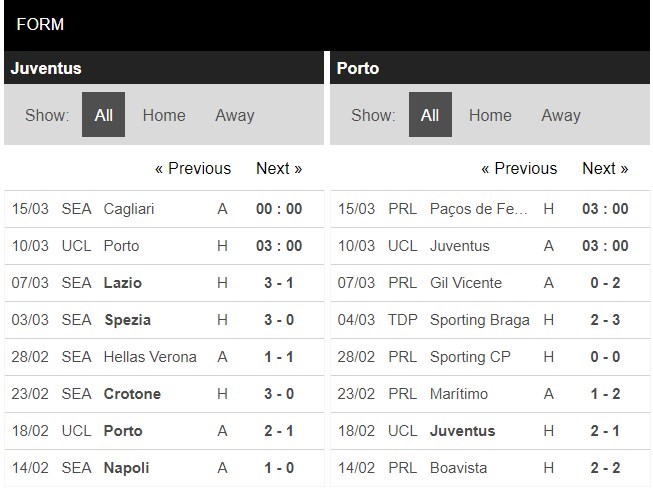Go to next Porto results
This screenshot has width=653, height=489.
click(605, 168)
